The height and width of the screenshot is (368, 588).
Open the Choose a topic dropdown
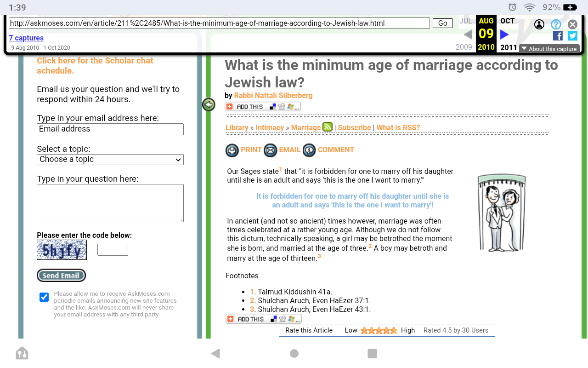pyautogui.click(x=110, y=160)
